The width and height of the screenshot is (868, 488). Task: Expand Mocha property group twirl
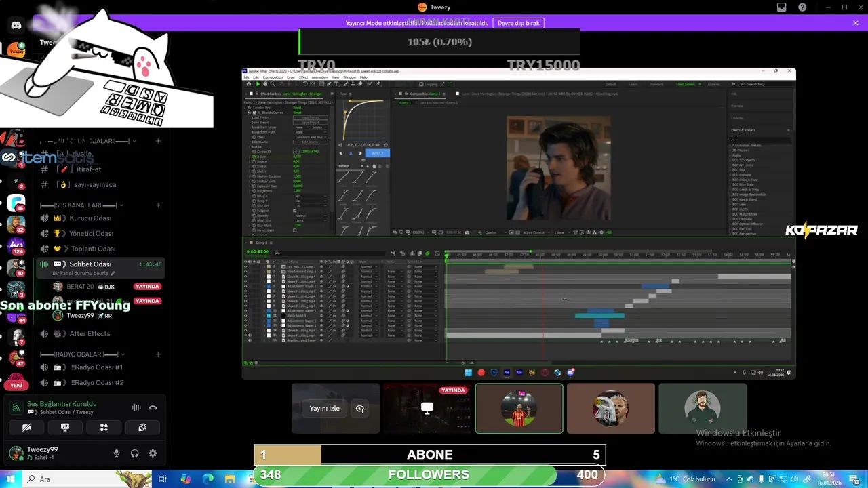coord(250,147)
